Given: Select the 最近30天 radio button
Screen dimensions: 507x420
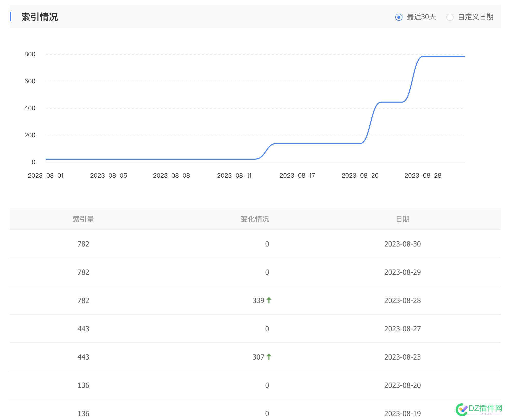Looking at the screenshot, I should [399, 17].
